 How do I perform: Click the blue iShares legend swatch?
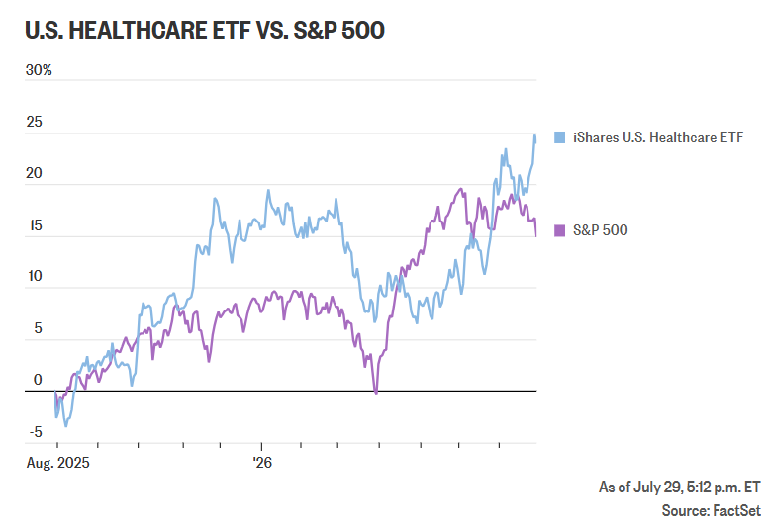click(x=559, y=137)
